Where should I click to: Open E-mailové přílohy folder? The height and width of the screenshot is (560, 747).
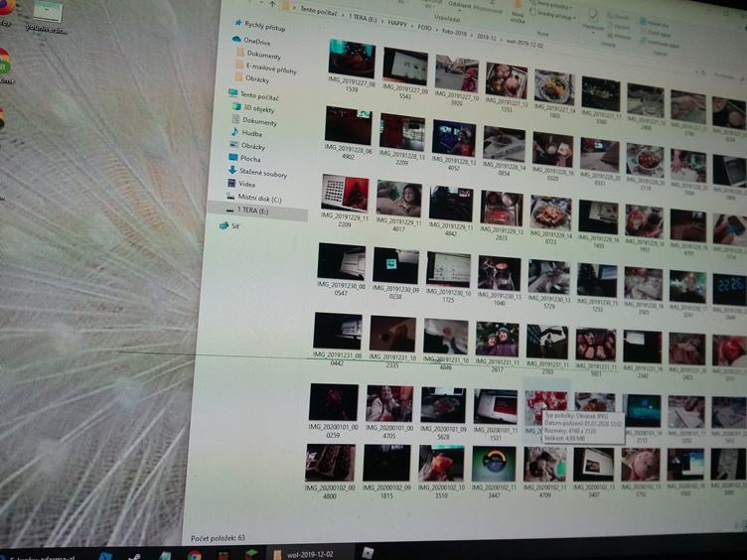coord(266,68)
